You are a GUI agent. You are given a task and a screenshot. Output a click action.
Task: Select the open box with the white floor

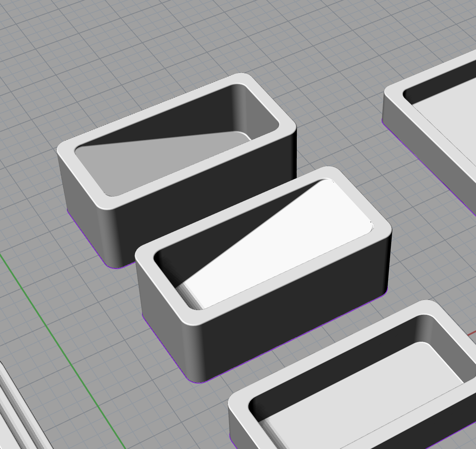[264, 275]
